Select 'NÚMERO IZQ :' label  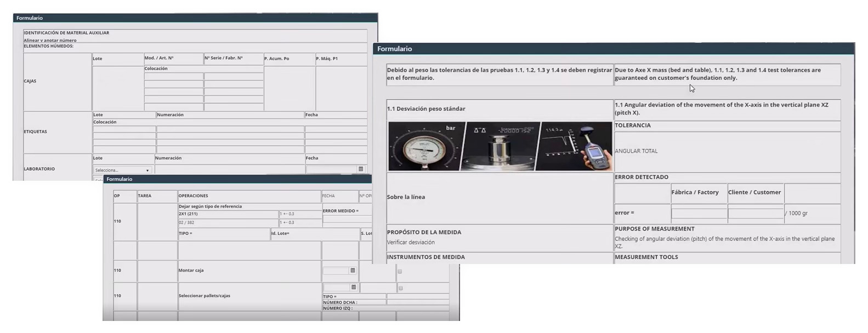pos(338,308)
